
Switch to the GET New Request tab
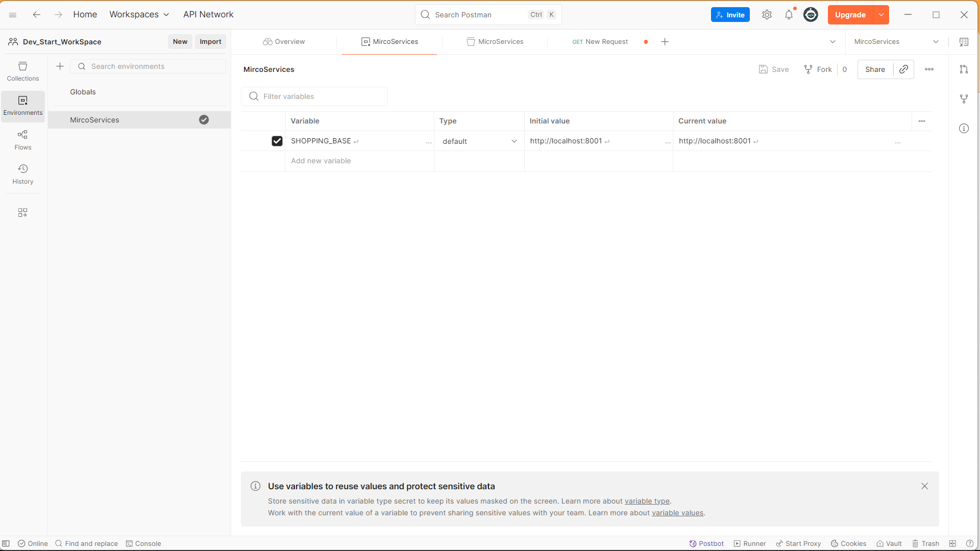pyautogui.click(x=600, y=42)
